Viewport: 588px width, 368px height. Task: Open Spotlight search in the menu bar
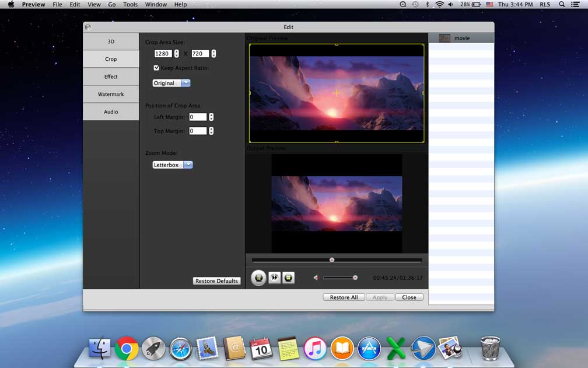click(x=562, y=5)
